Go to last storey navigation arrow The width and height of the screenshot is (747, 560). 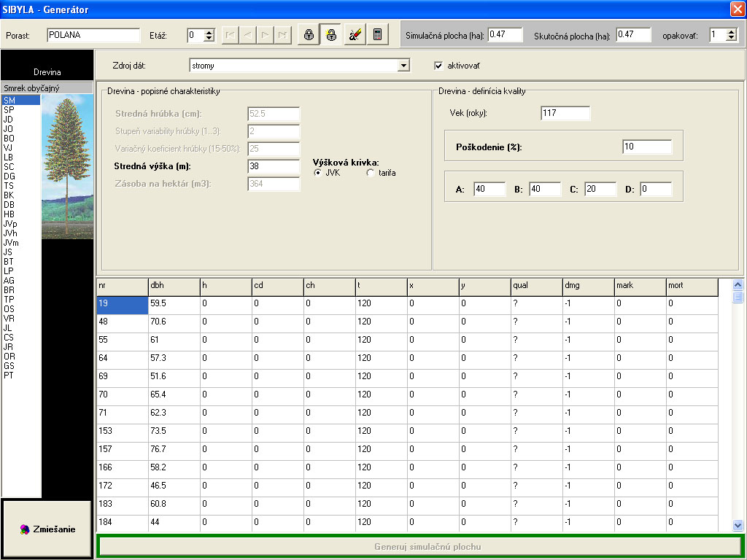[x=282, y=35]
